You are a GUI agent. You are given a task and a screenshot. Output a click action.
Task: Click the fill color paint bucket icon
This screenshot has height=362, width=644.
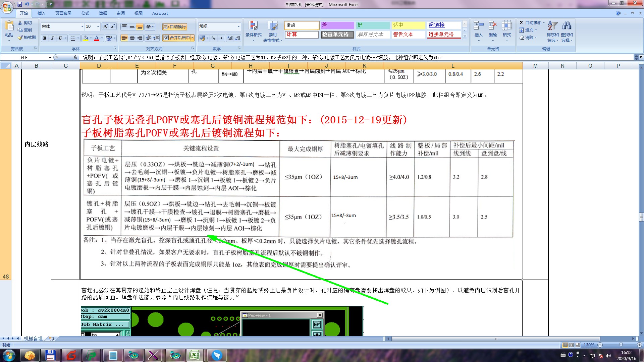pos(86,38)
